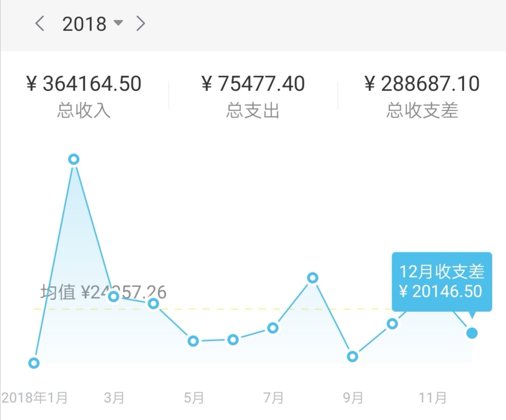Tap the 12月收支差 tooltip bubble
The image size is (506, 420).
click(442, 282)
